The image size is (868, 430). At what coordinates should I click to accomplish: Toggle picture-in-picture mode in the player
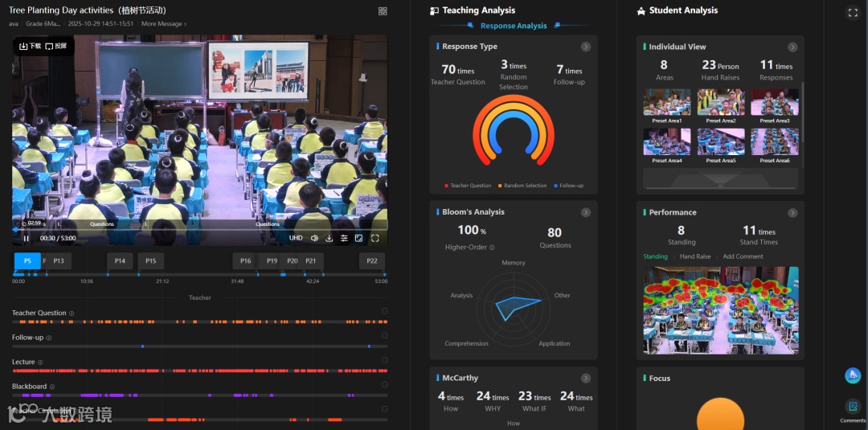pyautogui.click(x=358, y=238)
